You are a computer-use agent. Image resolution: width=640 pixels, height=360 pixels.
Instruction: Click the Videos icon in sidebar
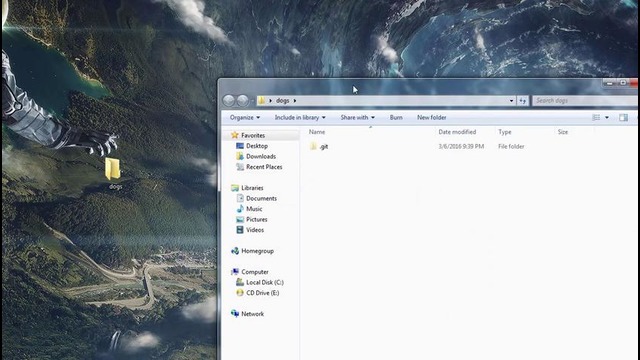click(x=240, y=230)
